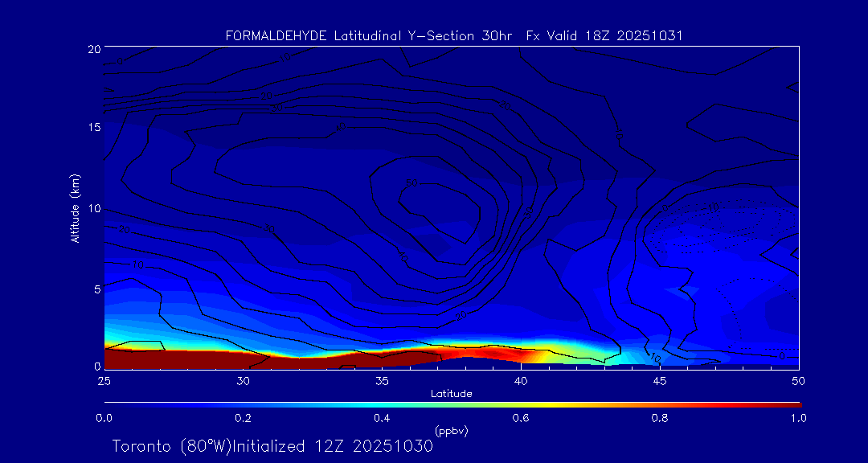The image size is (868, 463).
Task: Click the 0.4 colorbar tick label
Action: coord(382,418)
